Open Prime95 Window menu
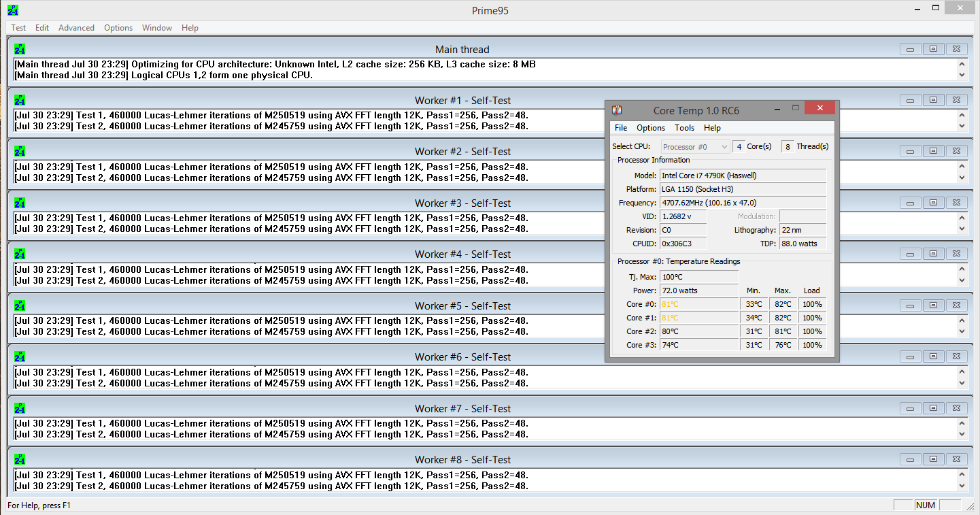Screen dimensions: 980x515 [x=157, y=28]
